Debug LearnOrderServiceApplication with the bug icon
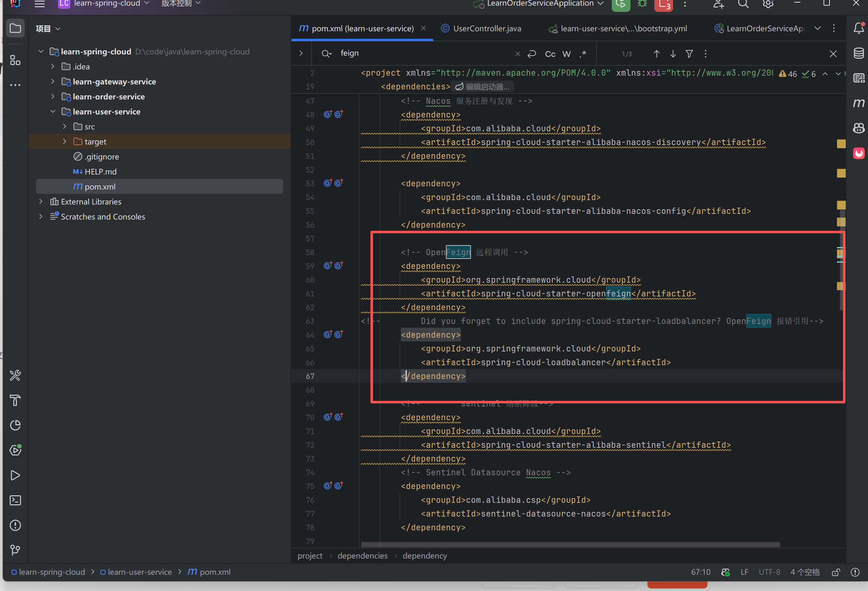The height and width of the screenshot is (591, 868). (642, 4)
